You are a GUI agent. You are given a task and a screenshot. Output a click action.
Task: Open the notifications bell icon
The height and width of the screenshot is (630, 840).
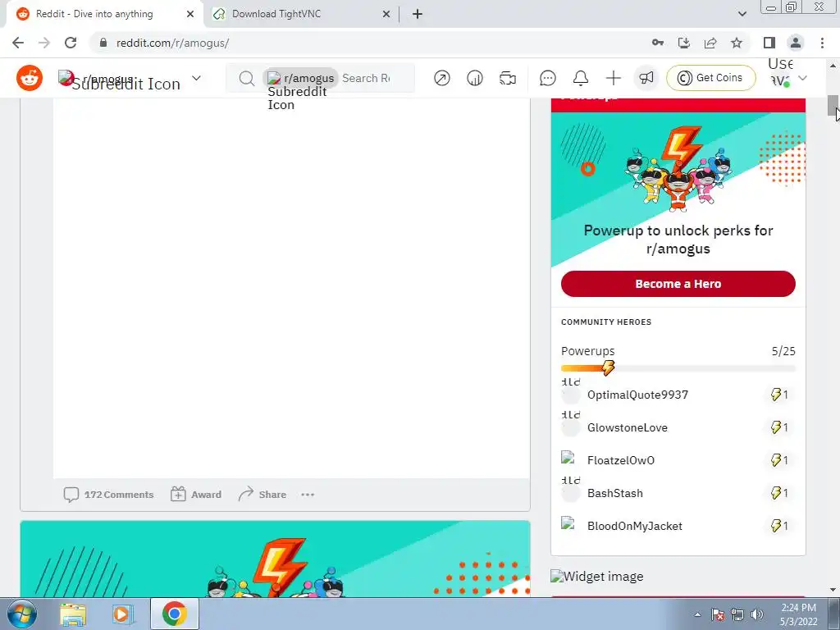point(581,78)
